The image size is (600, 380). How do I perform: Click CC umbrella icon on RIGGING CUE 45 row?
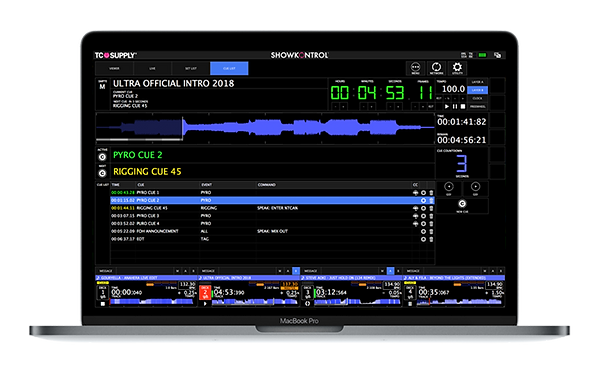coord(415,209)
